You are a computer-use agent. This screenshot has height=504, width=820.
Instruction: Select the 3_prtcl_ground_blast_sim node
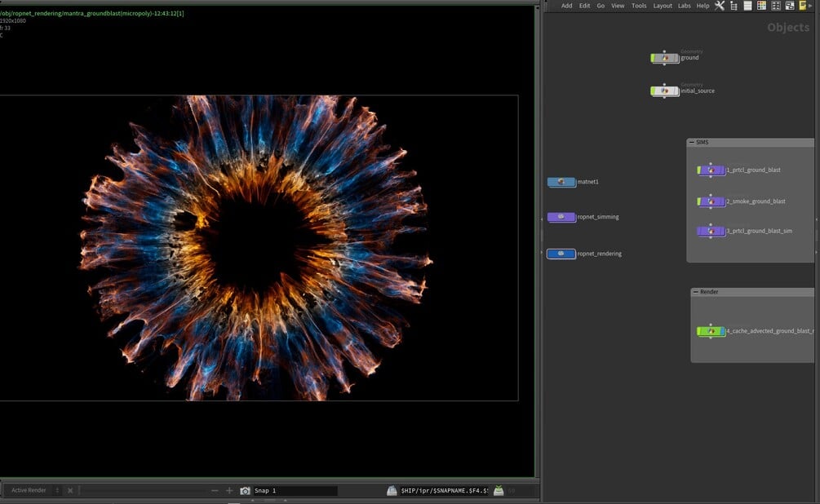711,231
